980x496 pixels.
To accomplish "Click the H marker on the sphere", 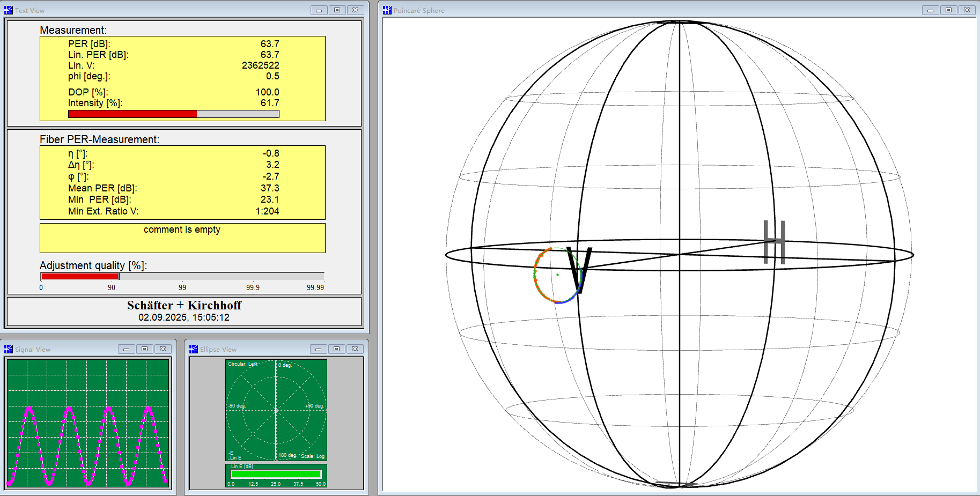I will (x=774, y=242).
